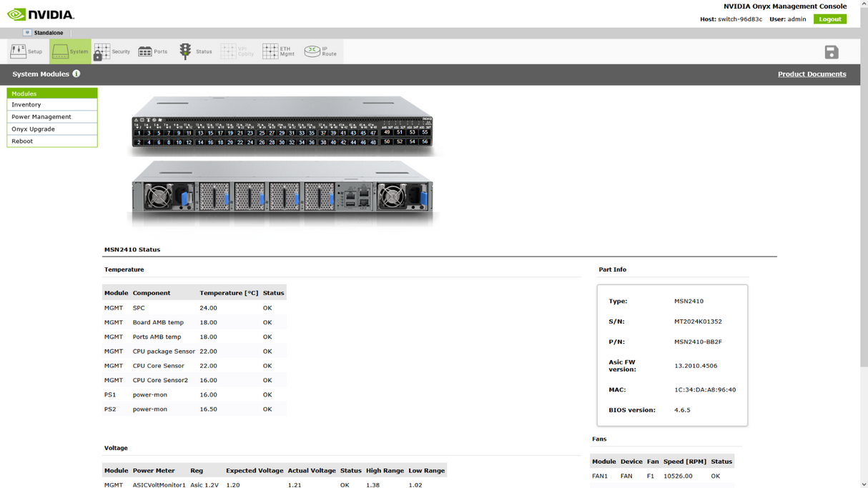Image resolution: width=868 pixels, height=488 pixels.
Task: Click the Logout button
Action: (829, 19)
